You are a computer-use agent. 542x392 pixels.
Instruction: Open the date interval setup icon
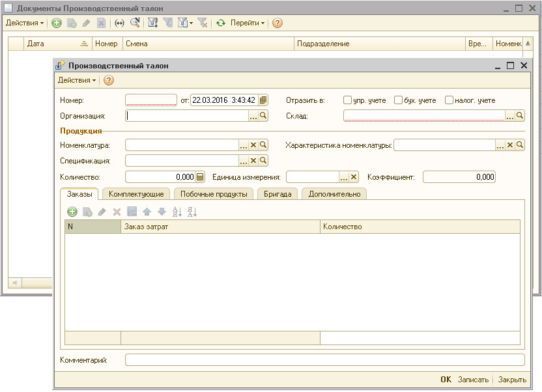pyautogui.click(x=119, y=23)
